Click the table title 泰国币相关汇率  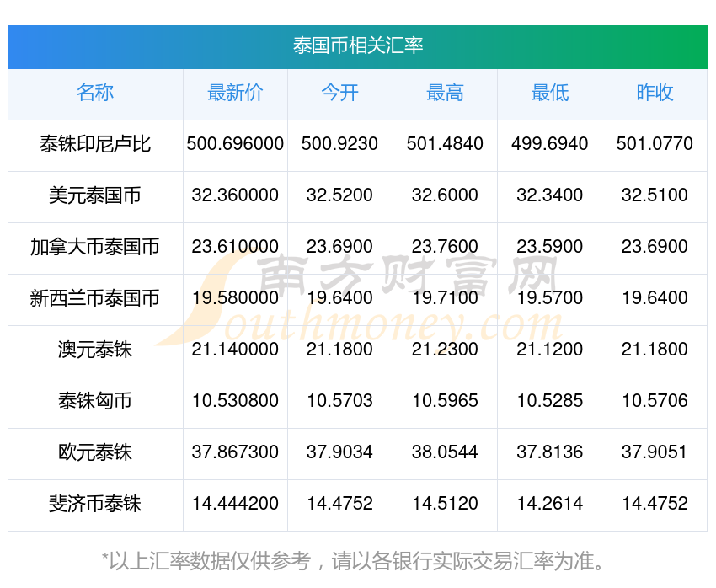click(358, 46)
